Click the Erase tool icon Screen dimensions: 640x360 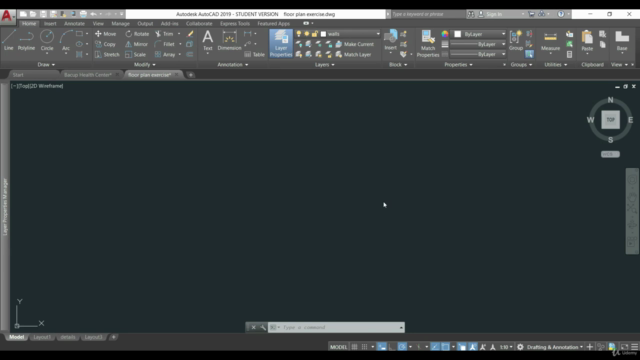point(190,34)
